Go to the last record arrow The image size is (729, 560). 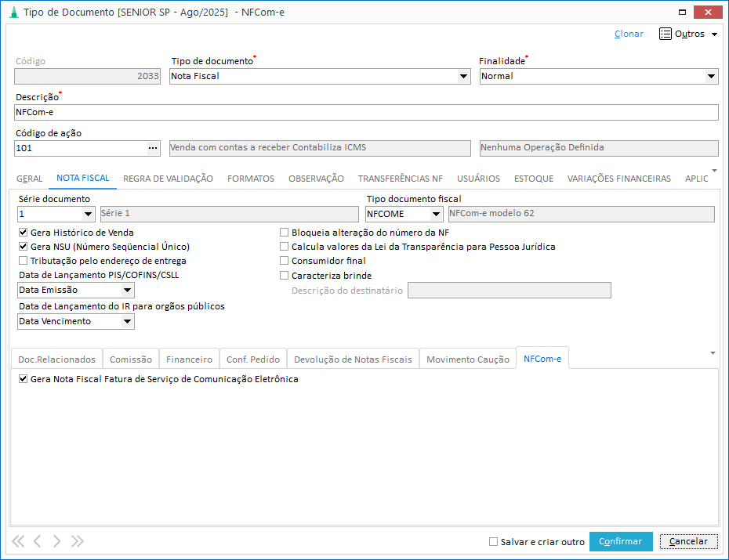[77, 541]
